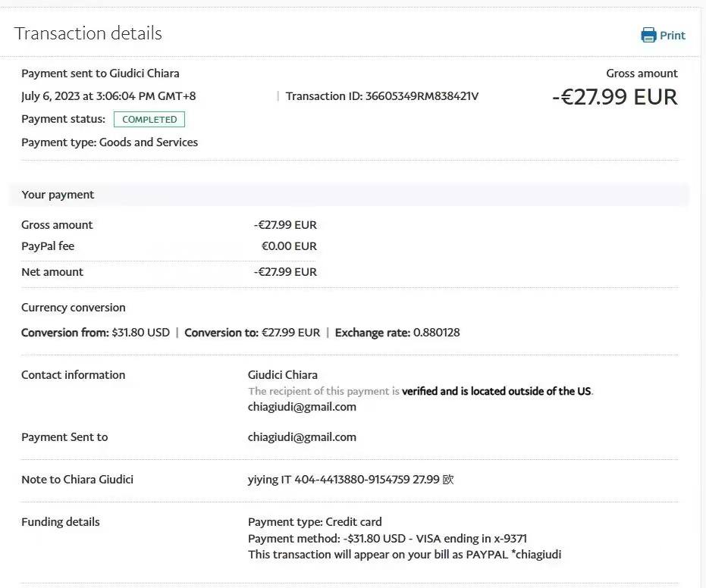Click the Transaction details page heading
Screen dimensions: 706x588
coord(88,33)
